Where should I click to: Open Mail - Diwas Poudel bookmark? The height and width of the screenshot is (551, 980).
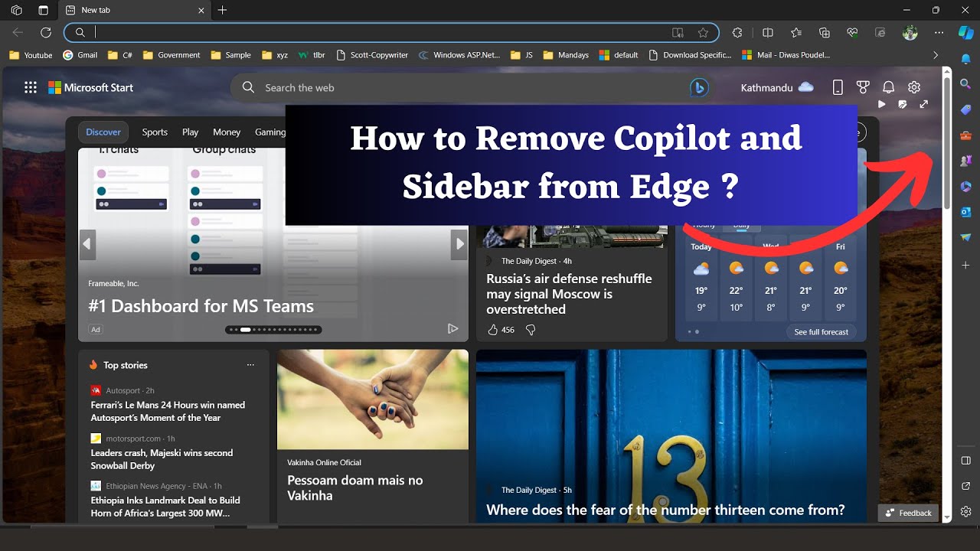point(786,55)
